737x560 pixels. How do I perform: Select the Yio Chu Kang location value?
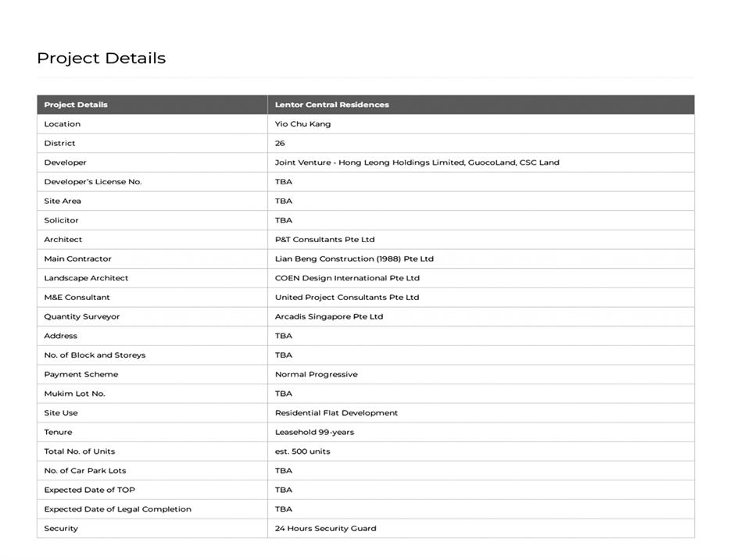pos(302,124)
